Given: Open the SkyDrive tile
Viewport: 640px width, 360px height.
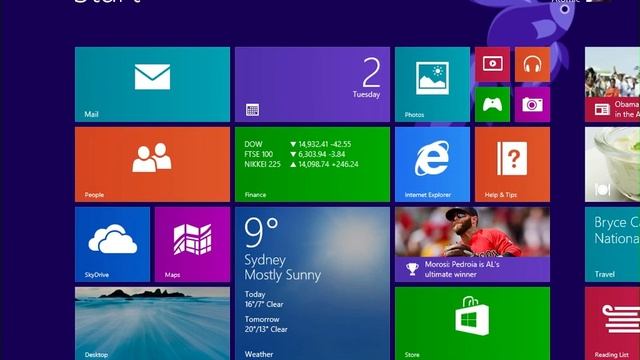Looking at the screenshot, I should [x=112, y=244].
